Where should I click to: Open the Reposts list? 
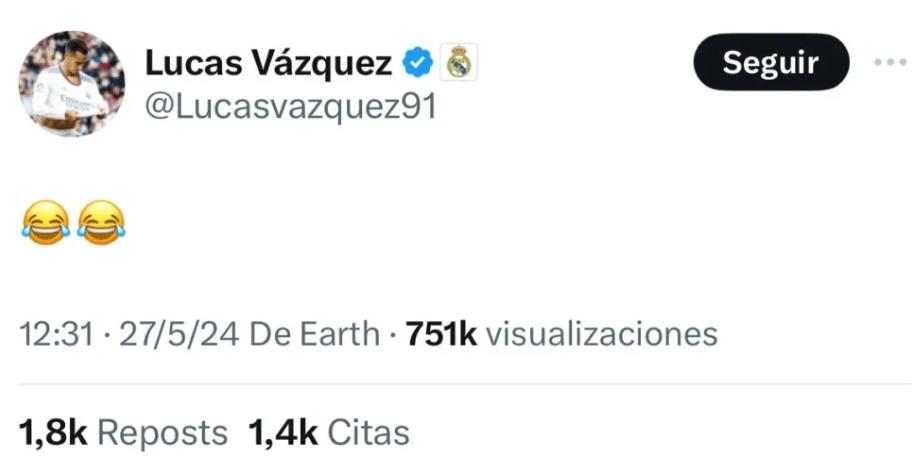point(162,435)
